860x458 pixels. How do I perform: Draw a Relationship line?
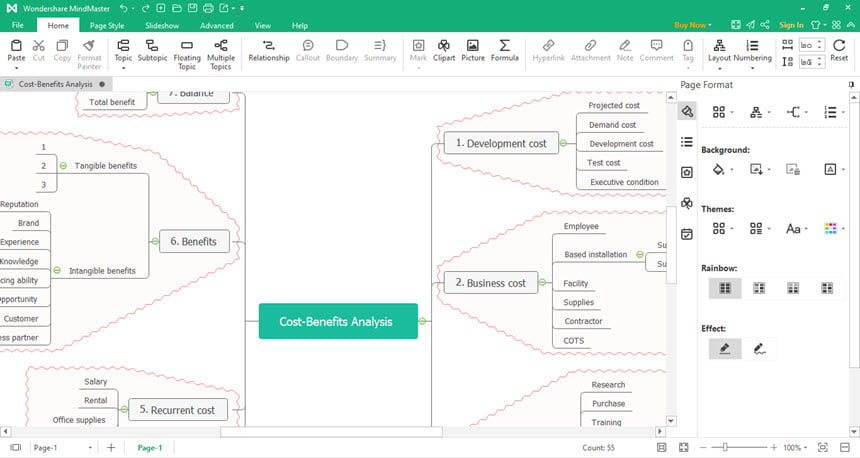pos(269,50)
